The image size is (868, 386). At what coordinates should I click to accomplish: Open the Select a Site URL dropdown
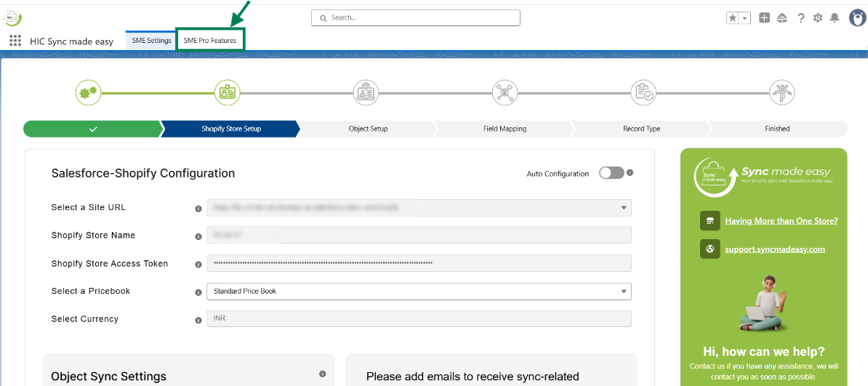pyautogui.click(x=419, y=208)
